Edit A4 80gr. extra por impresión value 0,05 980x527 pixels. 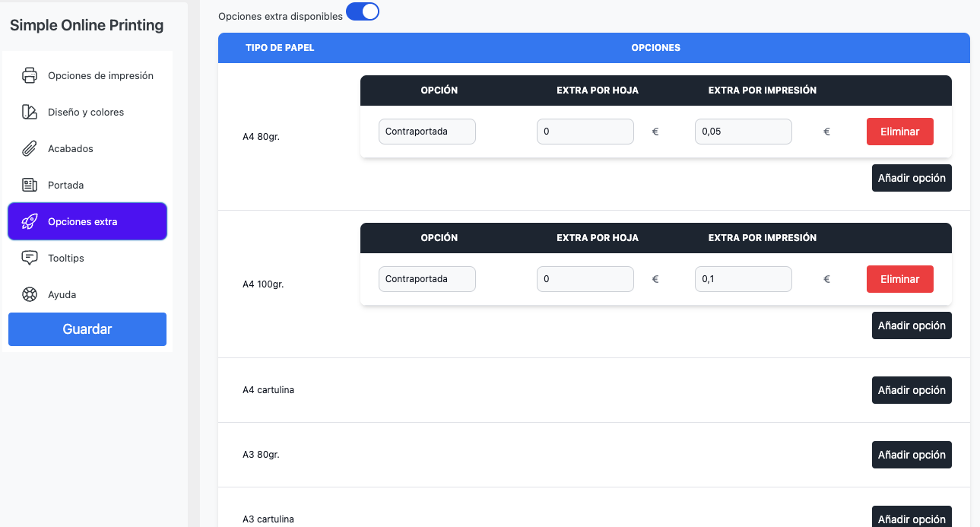(744, 132)
